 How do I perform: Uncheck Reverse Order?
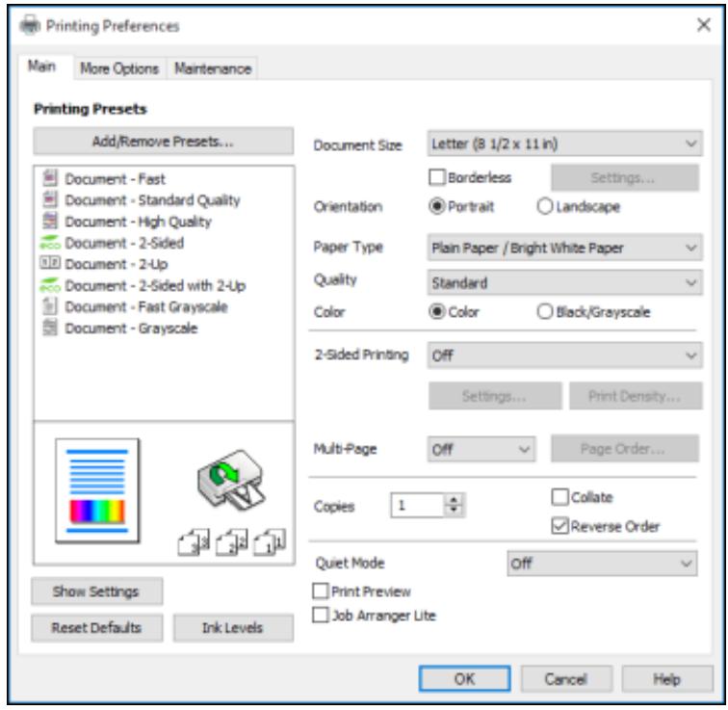tap(559, 526)
